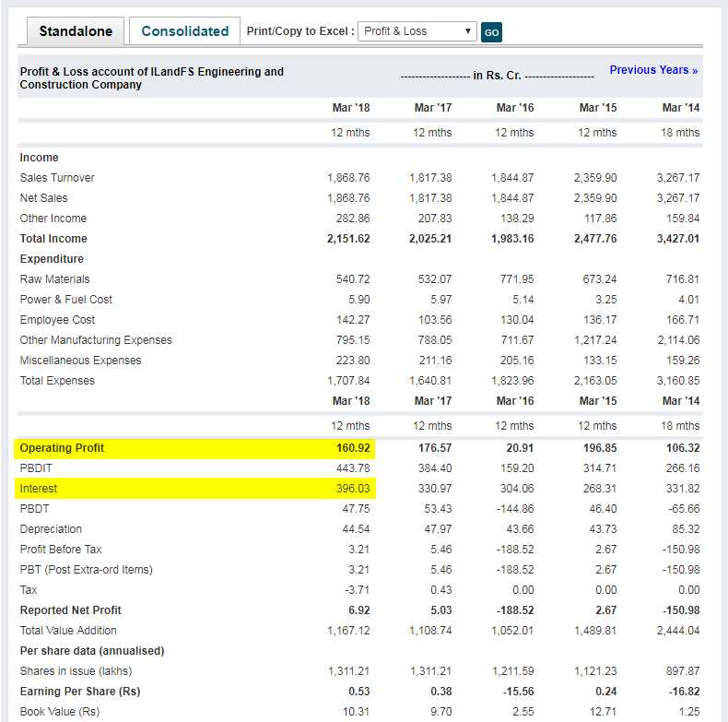Click the GO button
This screenshot has width=728, height=722.
pos(491,32)
